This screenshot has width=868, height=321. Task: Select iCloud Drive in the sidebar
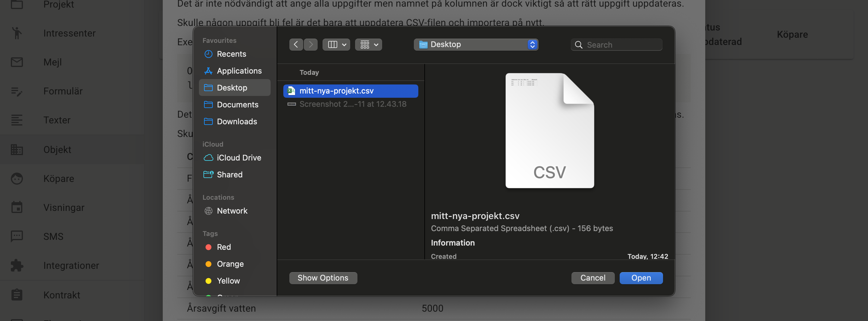[x=239, y=157]
